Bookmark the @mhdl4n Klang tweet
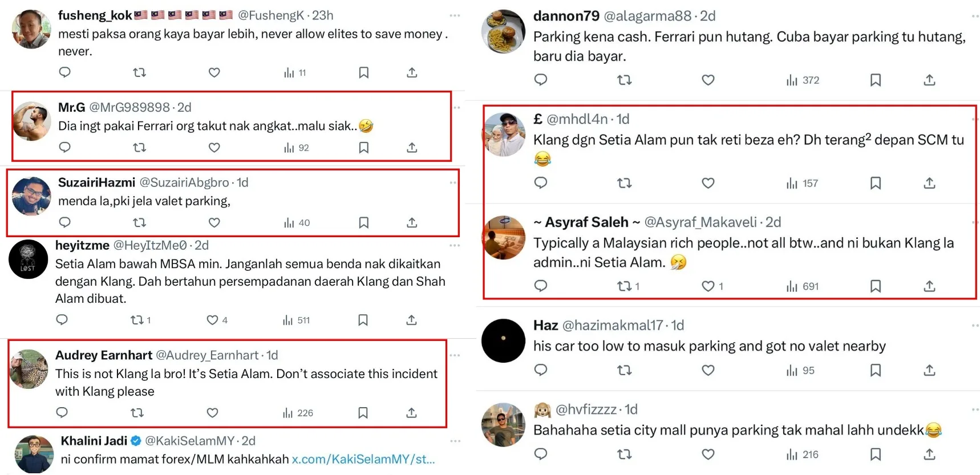980x475 pixels. (x=876, y=183)
